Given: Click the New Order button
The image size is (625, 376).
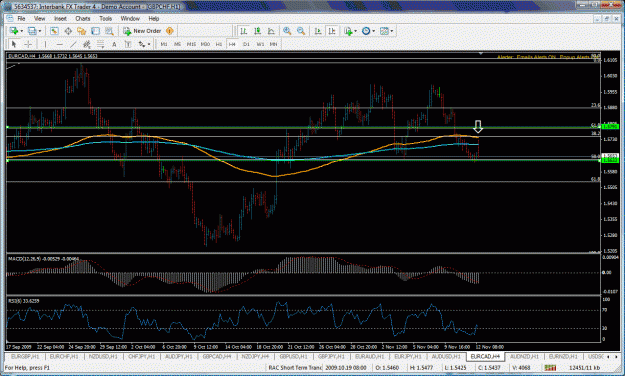Looking at the screenshot, I should [142, 31].
